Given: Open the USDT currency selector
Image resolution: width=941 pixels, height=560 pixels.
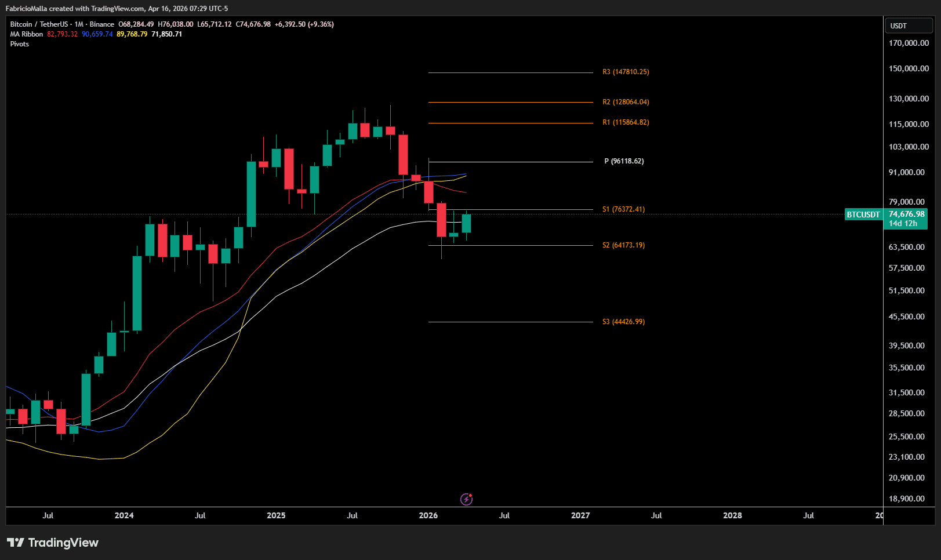Looking at the screenshot, I should [908, 26].
